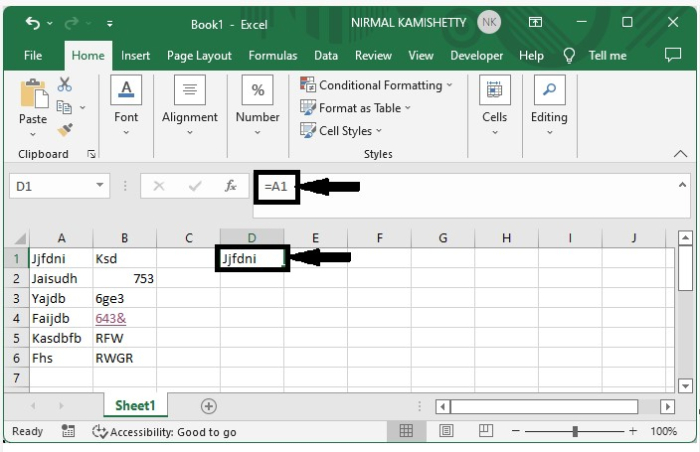
Task: Open the Font group menu
Action: click(126, 105)
